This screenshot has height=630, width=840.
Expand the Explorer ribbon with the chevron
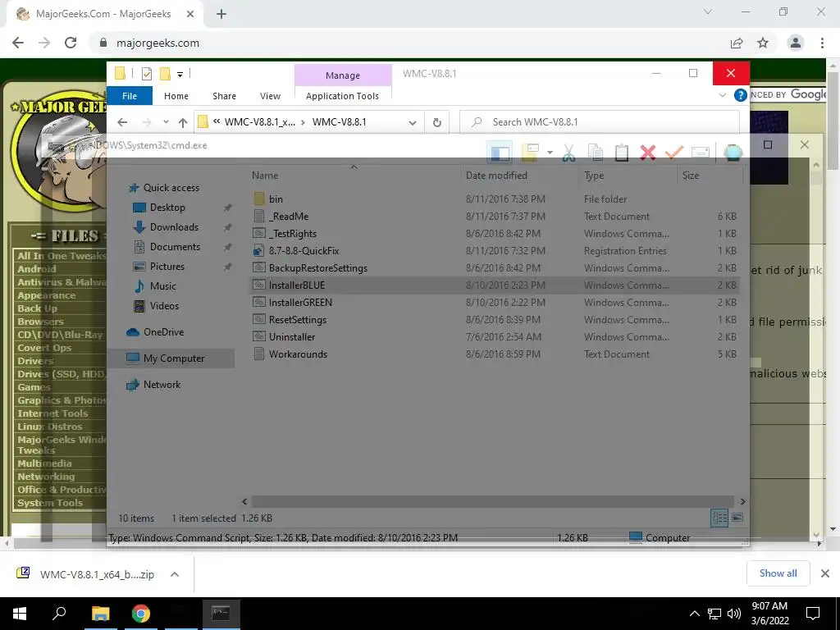pyautogui.click(x=722, y=95)
